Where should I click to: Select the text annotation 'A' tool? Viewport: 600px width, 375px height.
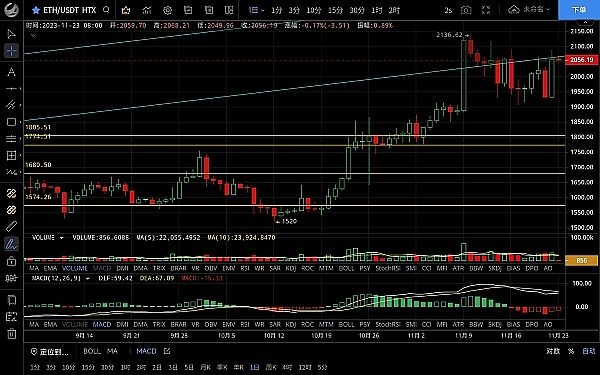click(11, 72)
